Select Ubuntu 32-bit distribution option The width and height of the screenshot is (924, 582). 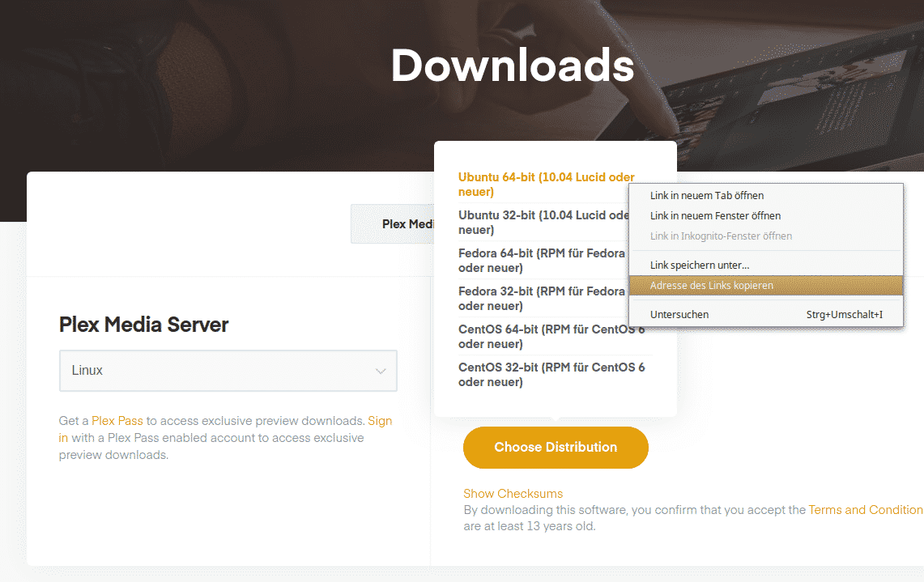543,223
